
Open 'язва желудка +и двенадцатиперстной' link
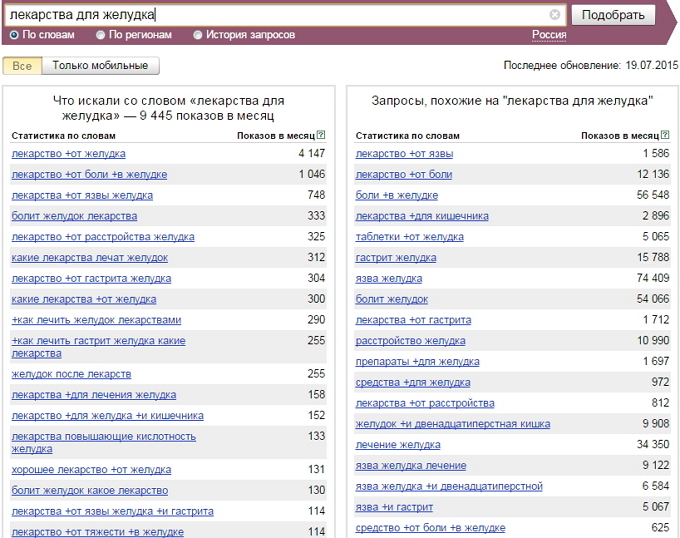click(449, 486)
